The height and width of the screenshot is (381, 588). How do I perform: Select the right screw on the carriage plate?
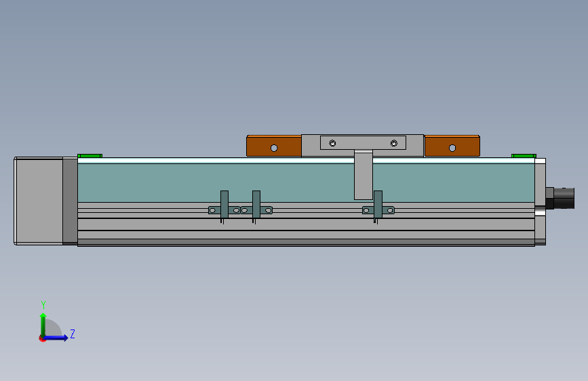394,143
